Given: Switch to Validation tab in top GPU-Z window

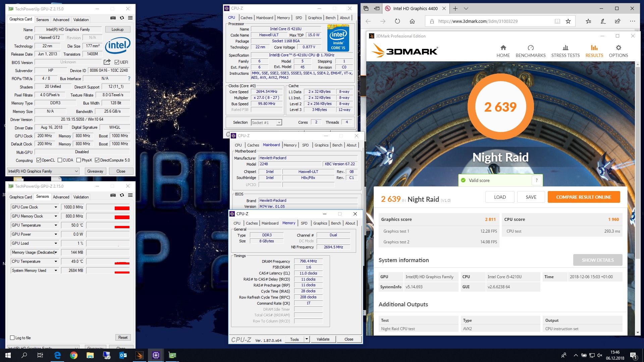Looking at the screenshot, I should [x=81, y=20].
